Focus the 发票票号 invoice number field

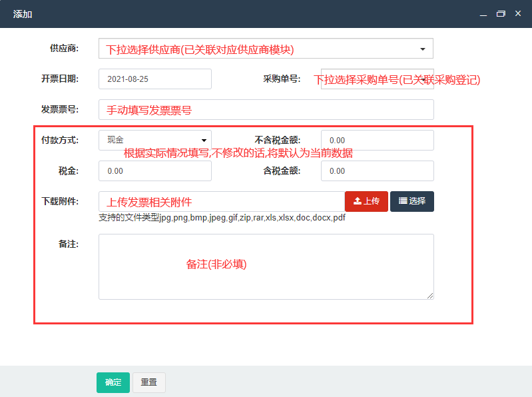click(x=266, y=110)
